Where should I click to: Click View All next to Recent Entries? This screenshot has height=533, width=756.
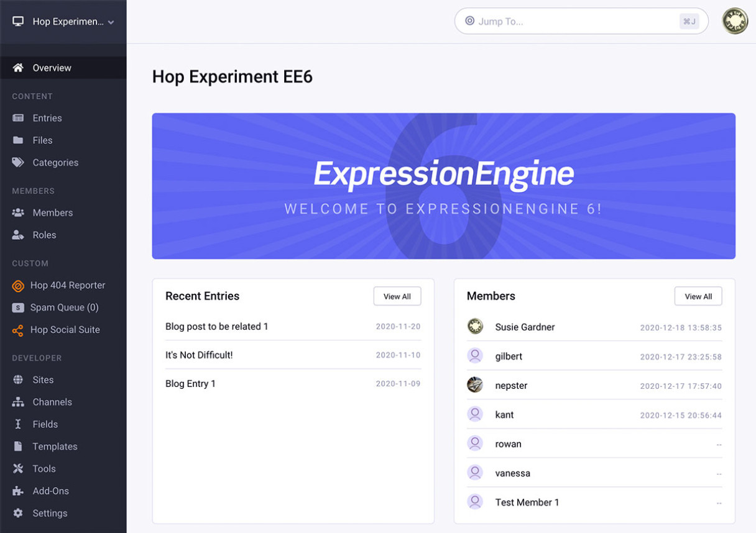click(x=397, y=296)
